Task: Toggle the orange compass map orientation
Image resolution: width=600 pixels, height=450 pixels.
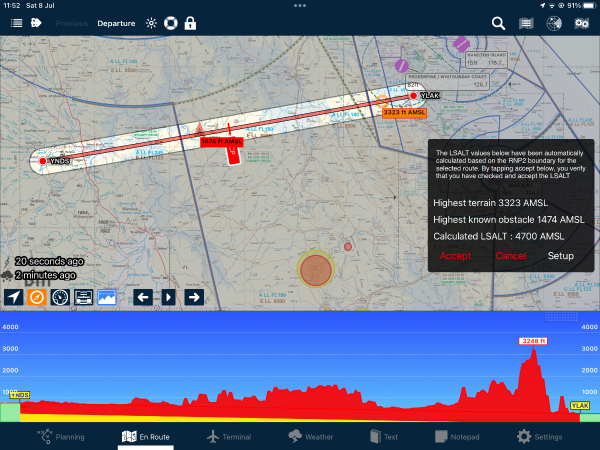Action: point(37,297)
